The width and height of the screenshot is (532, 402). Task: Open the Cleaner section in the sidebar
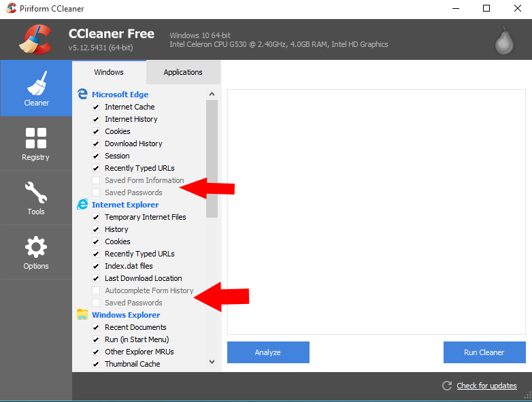pos(36,88)
